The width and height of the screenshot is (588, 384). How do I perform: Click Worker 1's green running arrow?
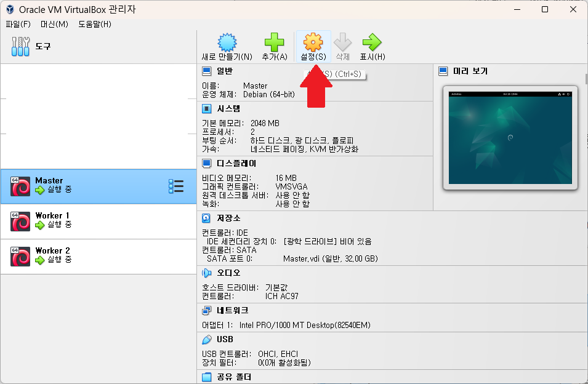pos(40,225)
